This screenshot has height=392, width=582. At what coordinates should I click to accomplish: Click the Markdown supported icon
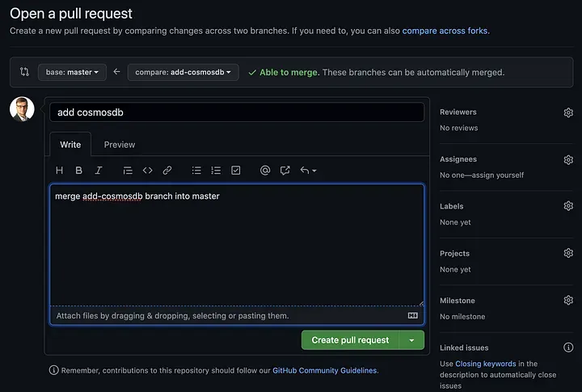click(x=413, y=315)
